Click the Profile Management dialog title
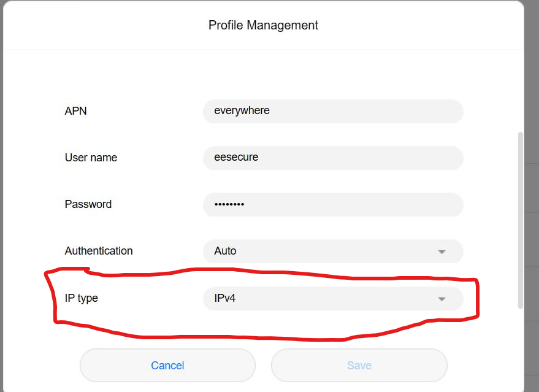The width and height of the screenshot is (539, 392). (x=263, y=25)
